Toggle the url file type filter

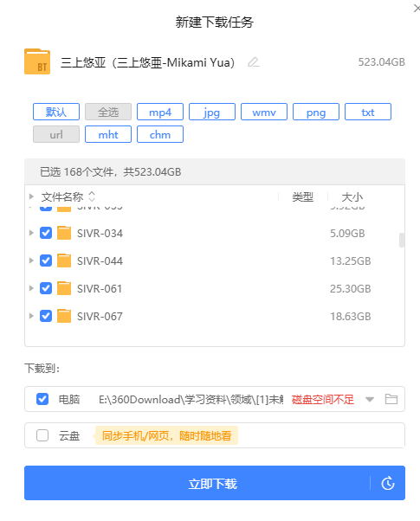tap(56, 134)
